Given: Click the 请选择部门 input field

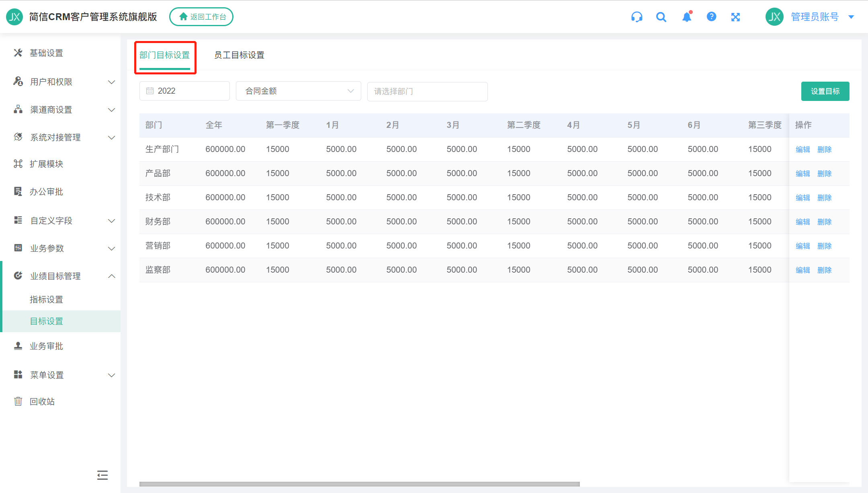Looking at the screenshot, I should pyautogui.click(x=427, y=92).
